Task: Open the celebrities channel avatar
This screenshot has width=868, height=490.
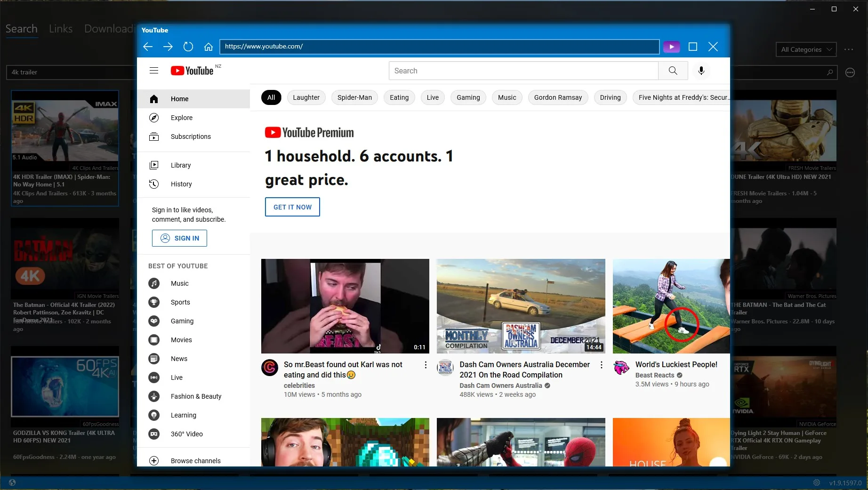Action: click(270, 367)
